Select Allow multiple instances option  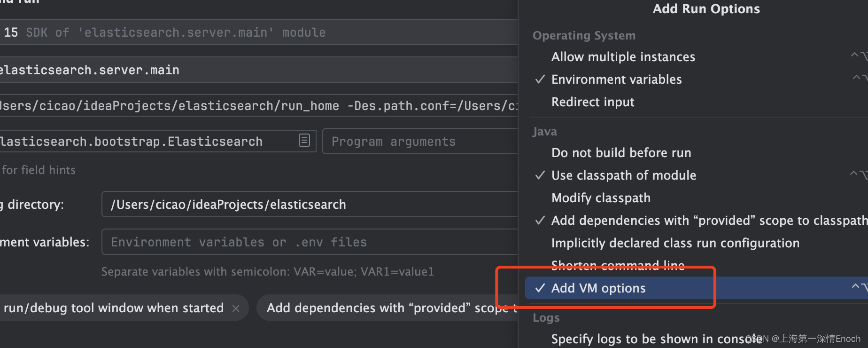623,57
